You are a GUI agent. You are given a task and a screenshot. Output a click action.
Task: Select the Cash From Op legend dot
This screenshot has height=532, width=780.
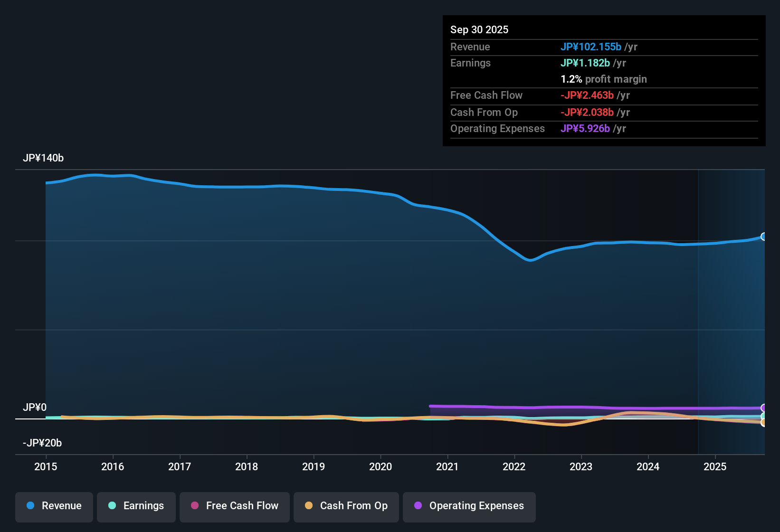(x=309, y=506)
